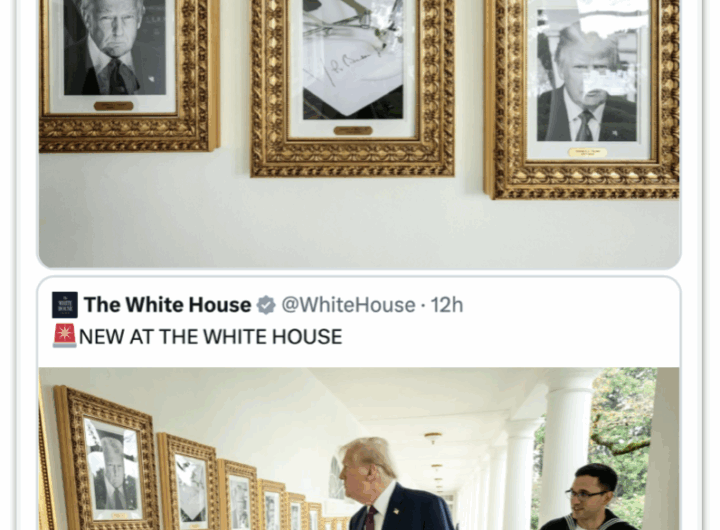Click the nameplate under the middle frame
Screen dimensions: 720x530
(353, 131)
